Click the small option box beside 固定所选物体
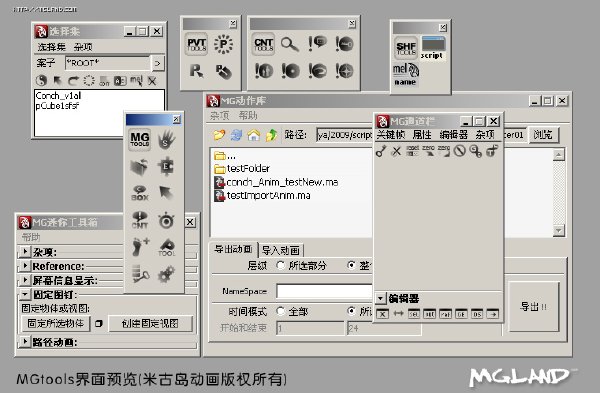Viewport: 600px width, 393px height. pos(99,323)
